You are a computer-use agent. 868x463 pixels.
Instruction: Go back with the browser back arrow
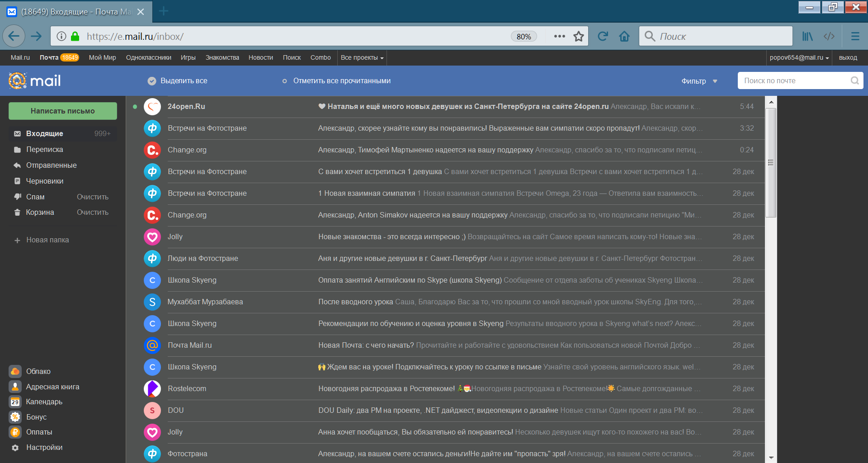coord(14,36)
